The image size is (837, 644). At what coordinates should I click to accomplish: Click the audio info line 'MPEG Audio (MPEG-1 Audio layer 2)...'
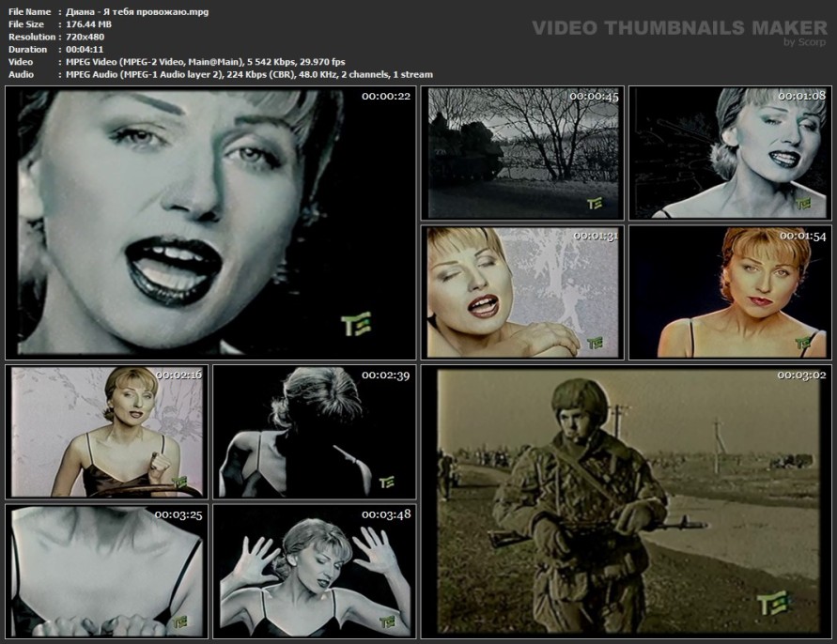[x=249, y=75]
